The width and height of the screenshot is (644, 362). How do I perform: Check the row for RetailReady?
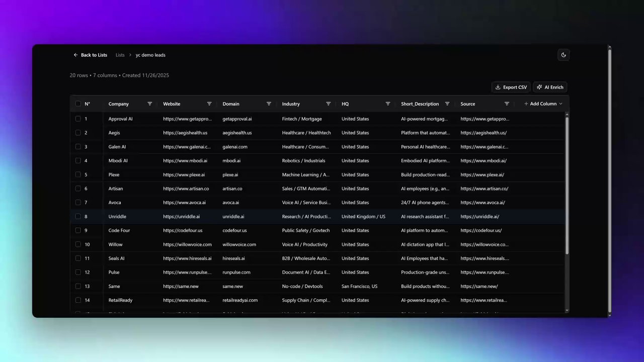pos(78,300)
